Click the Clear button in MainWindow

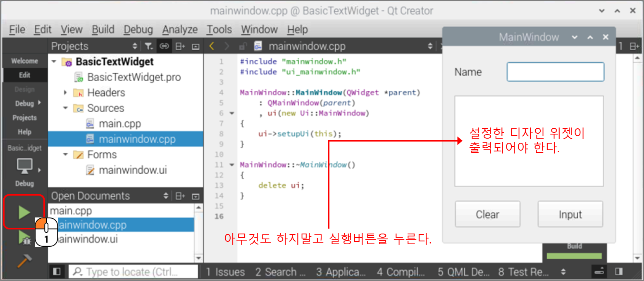pos(487,214)
